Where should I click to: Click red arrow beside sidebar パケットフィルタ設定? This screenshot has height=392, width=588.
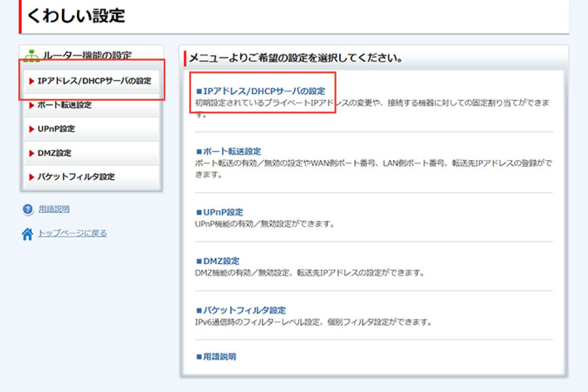32,177
